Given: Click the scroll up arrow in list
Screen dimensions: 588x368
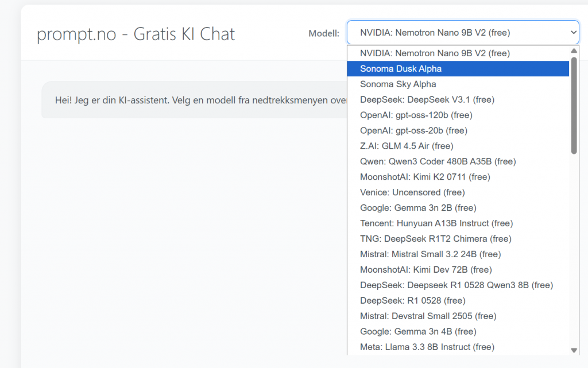Looking at the screenshot, I should point(574,51).
